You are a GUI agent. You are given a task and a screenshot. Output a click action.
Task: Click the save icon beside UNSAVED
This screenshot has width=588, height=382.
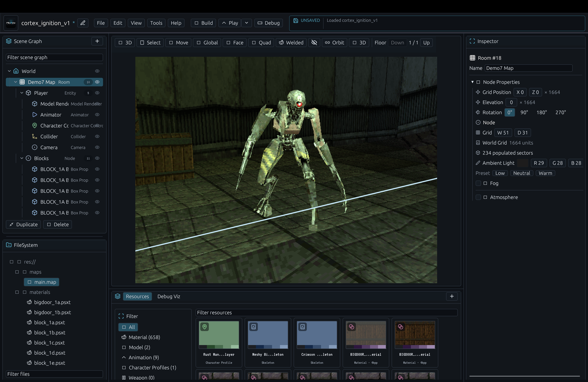pos(296,21)
